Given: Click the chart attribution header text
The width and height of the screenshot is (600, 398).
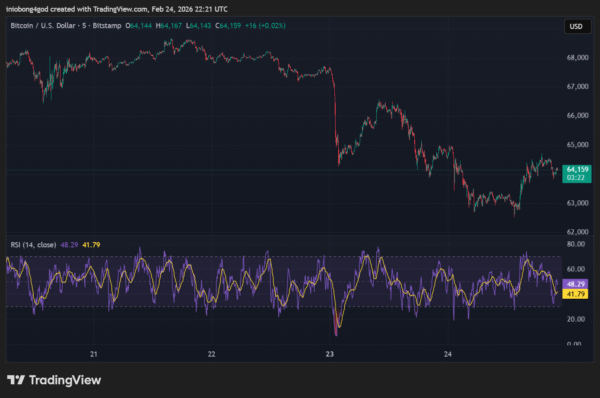Looking at the screenshot, I should point(117,9).
